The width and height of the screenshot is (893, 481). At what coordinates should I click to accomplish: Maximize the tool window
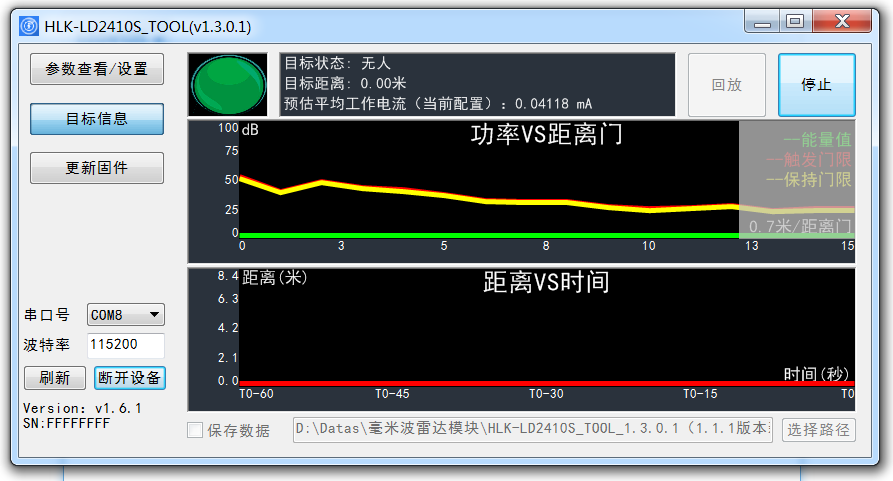(x=795, y=22)
